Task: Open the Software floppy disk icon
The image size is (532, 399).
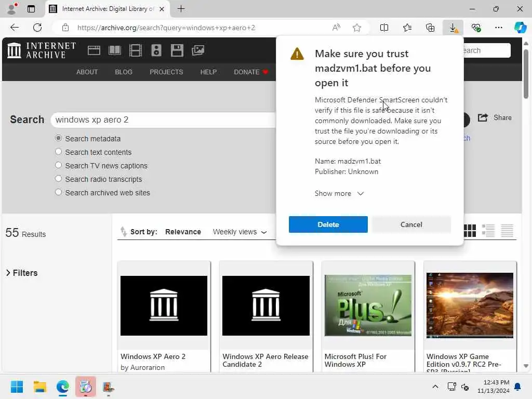Action: (177, 50)
